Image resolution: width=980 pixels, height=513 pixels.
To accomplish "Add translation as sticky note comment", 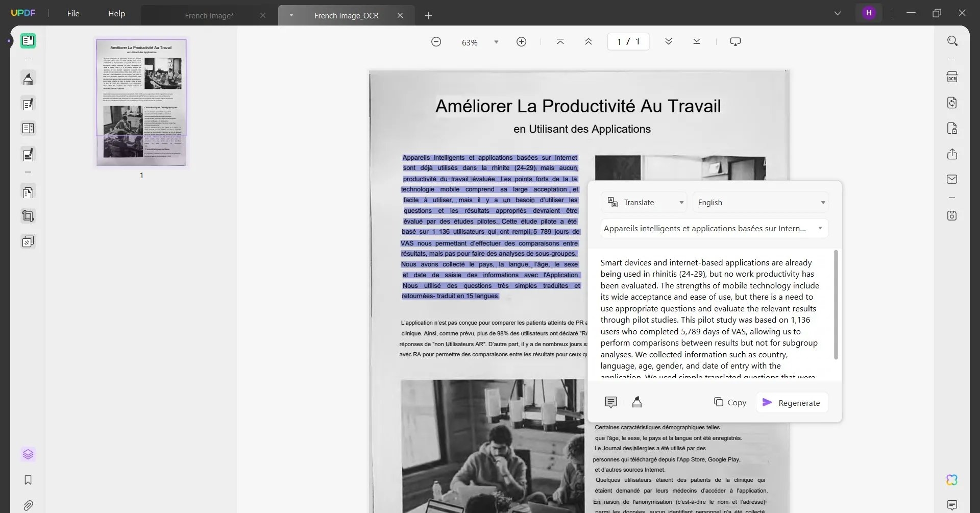I will (x=610, y=402).
